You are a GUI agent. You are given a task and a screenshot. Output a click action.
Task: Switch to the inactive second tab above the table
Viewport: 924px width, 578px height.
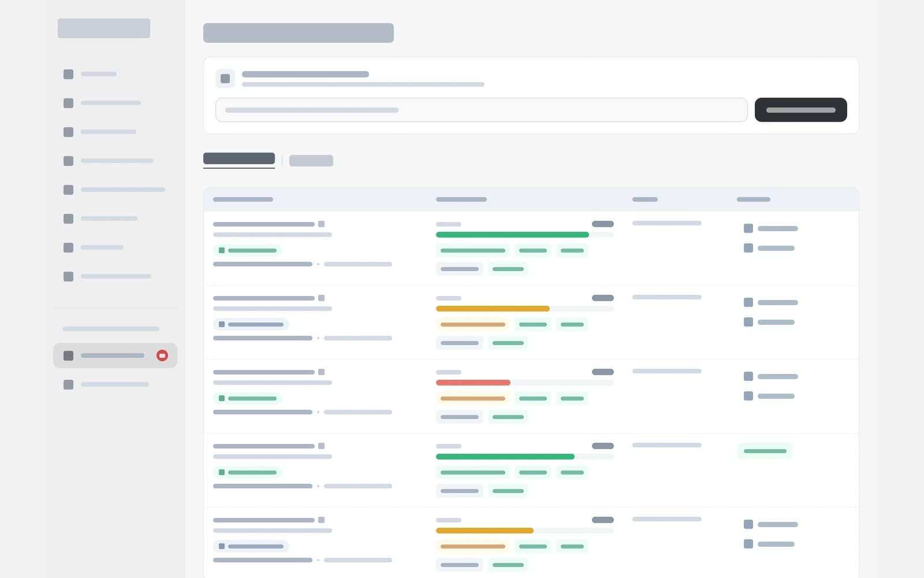(311, 161)
